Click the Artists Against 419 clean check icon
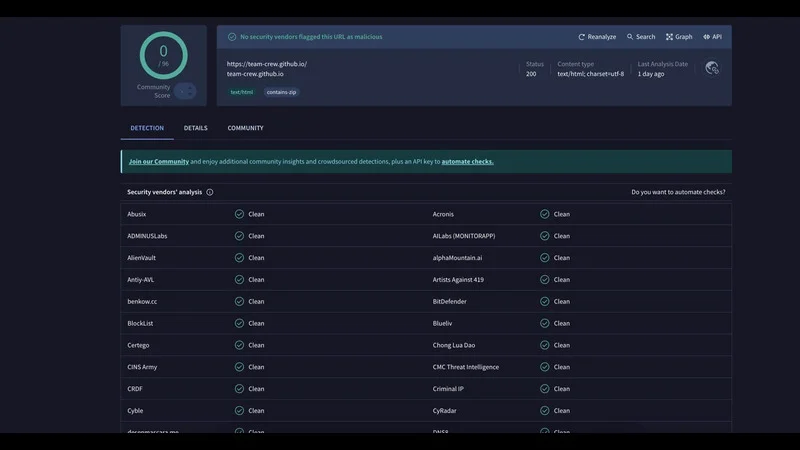 click(x=545, y=280)
